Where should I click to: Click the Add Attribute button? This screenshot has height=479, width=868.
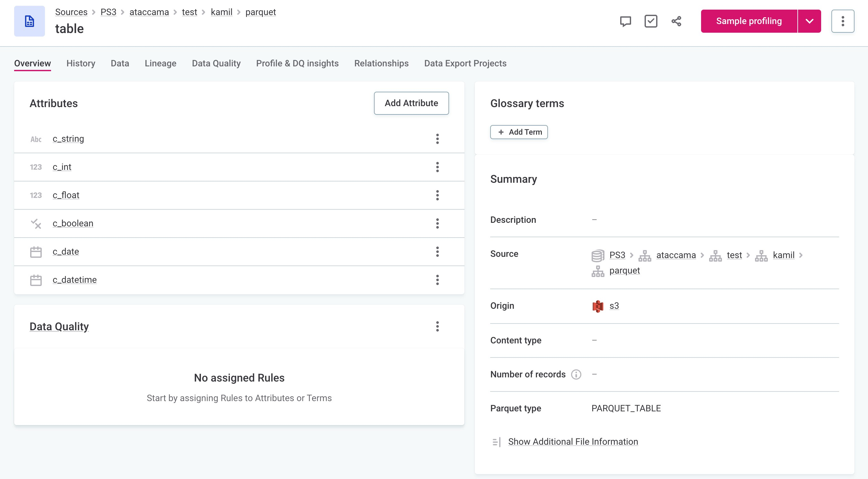(x=411, y=103)
